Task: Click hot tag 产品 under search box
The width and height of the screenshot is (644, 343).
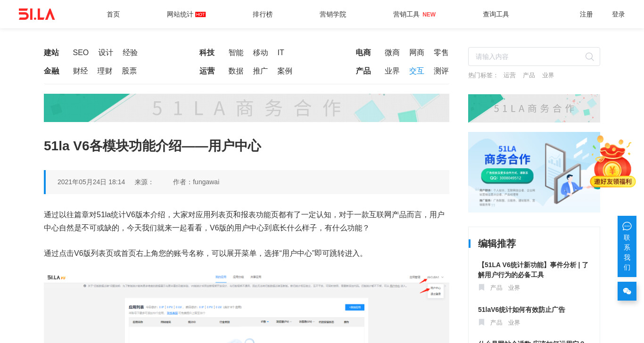Action: click(x=529, y=75)
